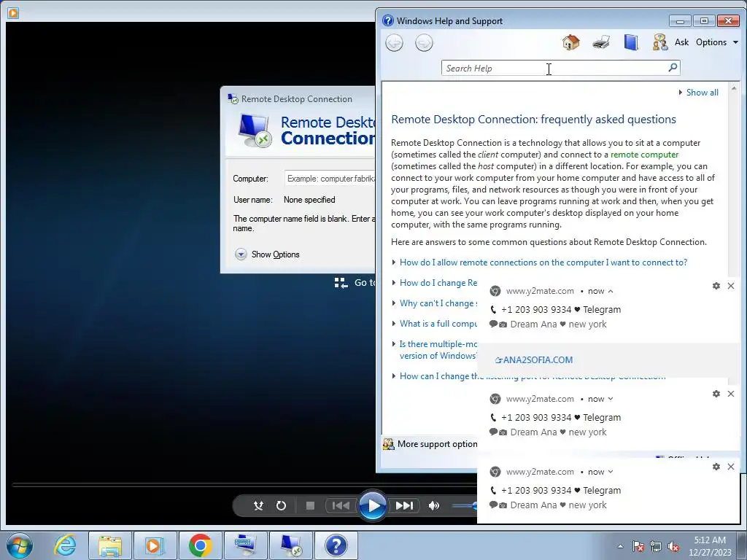The width and height of the screenshot is (747, 560).
Task: Click the Remote Desktop Connection title icon
Action: point(233,98)
